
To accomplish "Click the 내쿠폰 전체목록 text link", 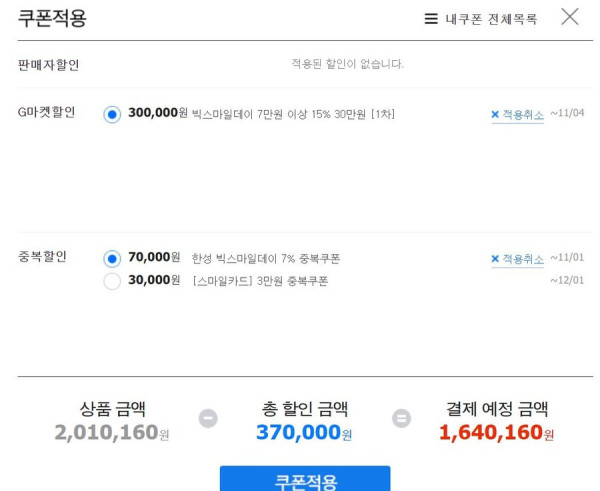I will 491,19.
